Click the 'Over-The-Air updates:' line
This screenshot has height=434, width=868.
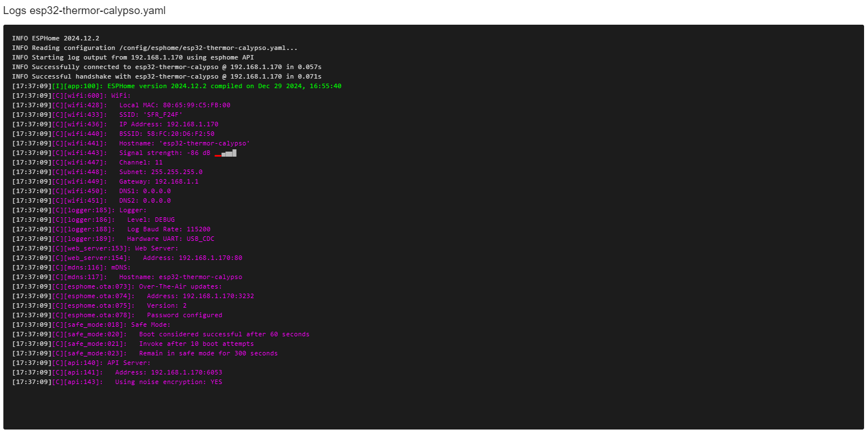tap(117, 286)
